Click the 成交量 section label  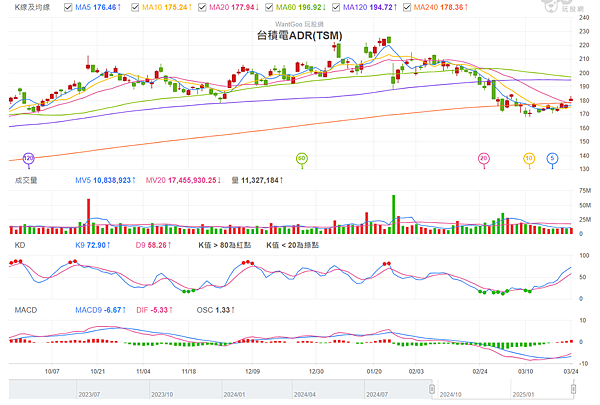[x=26, y=180]
